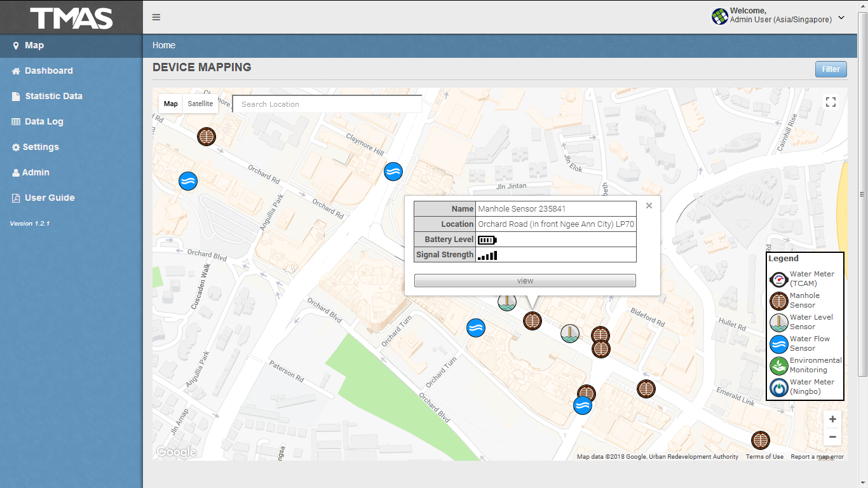Image resolution: width=868 pixels, height=488 pixels.
Task: Expand the Admin User account dropdown
Action: (841, 18)
